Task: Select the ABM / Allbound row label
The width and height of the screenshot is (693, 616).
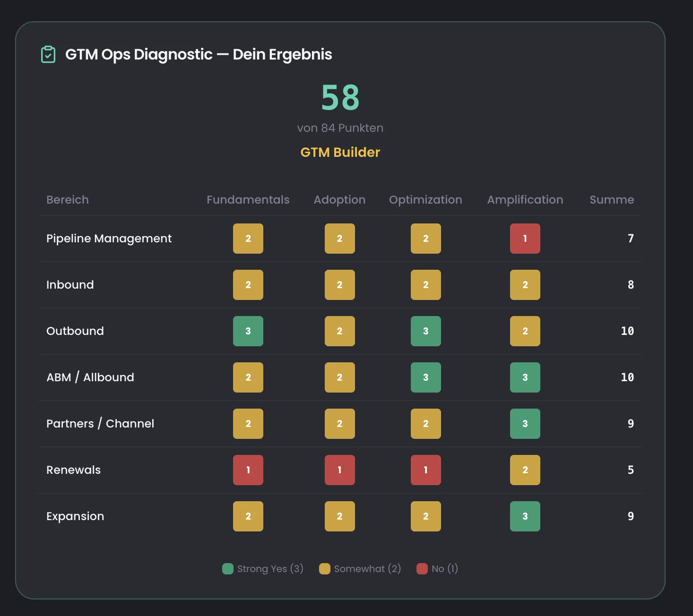Action: (x=90, y=377)
